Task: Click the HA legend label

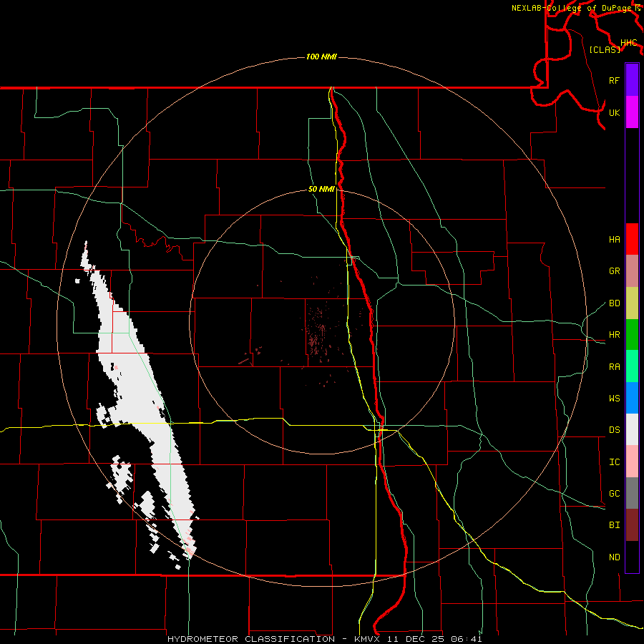Action: coord(614,240)
